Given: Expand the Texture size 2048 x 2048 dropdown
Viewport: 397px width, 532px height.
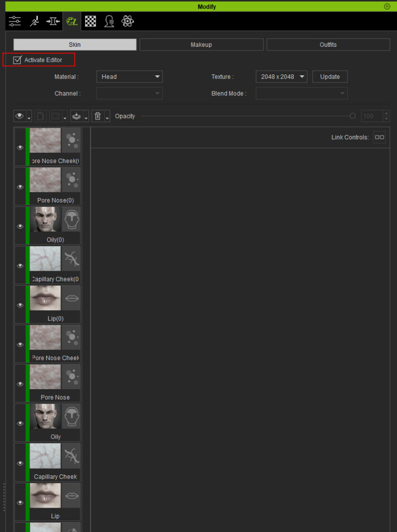Looking at the screenshot, I should click(x=281, y=77).
